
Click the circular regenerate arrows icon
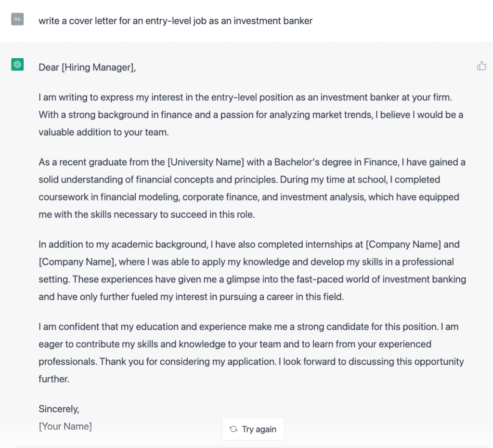point(234,429)
